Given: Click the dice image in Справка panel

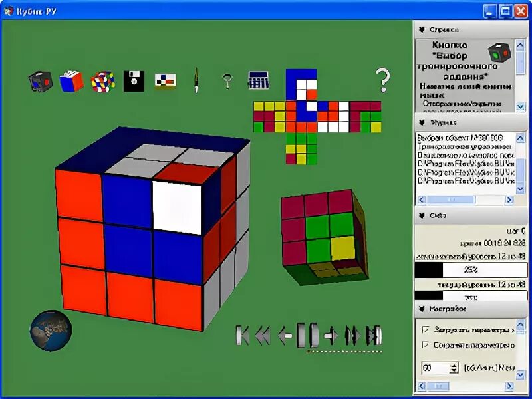Looking at the screenshot, I should point(500,53).
